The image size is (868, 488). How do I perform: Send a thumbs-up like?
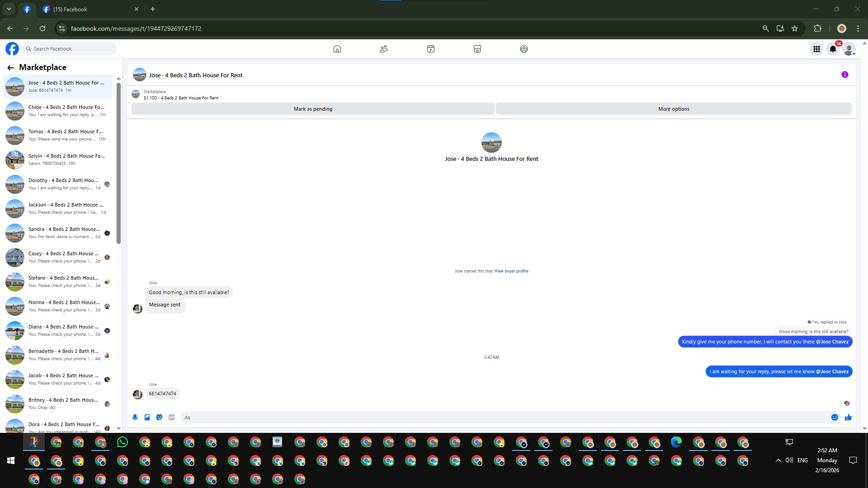(x=848, y=418)
